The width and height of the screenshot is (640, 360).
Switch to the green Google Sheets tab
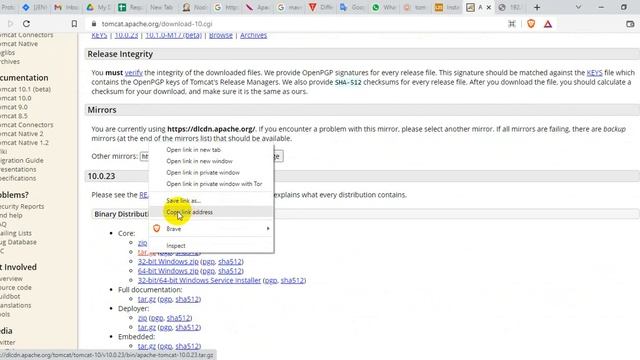click(x=131, y=7)
